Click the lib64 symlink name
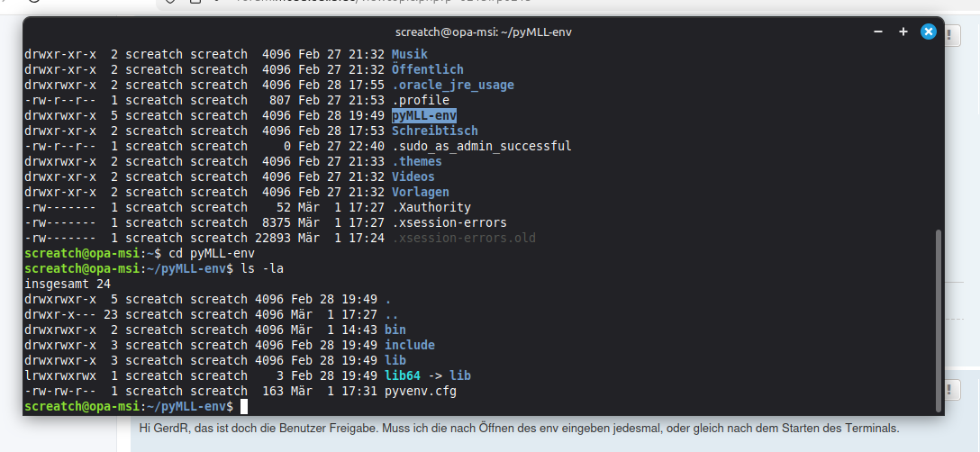The width and height of the screenshot is (980, 452). point(402,375)
